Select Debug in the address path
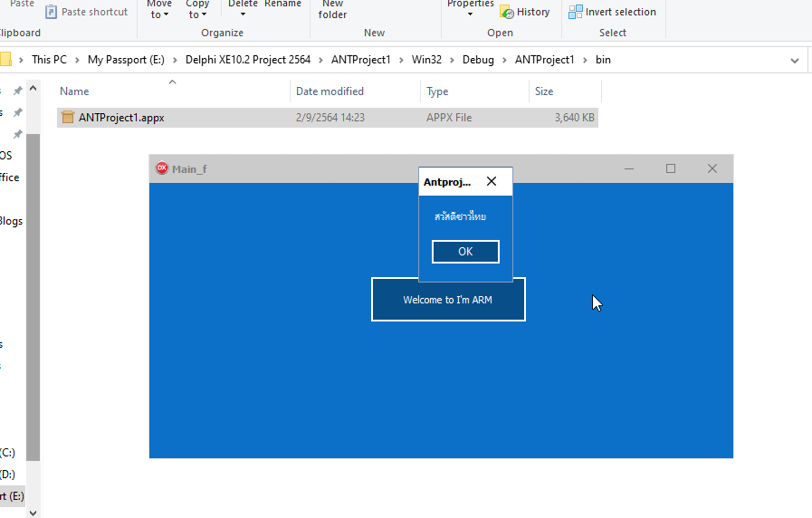Image resolution: width=812 pixels, height=518 pixels. pyautogui.click(x=478, y=61)
